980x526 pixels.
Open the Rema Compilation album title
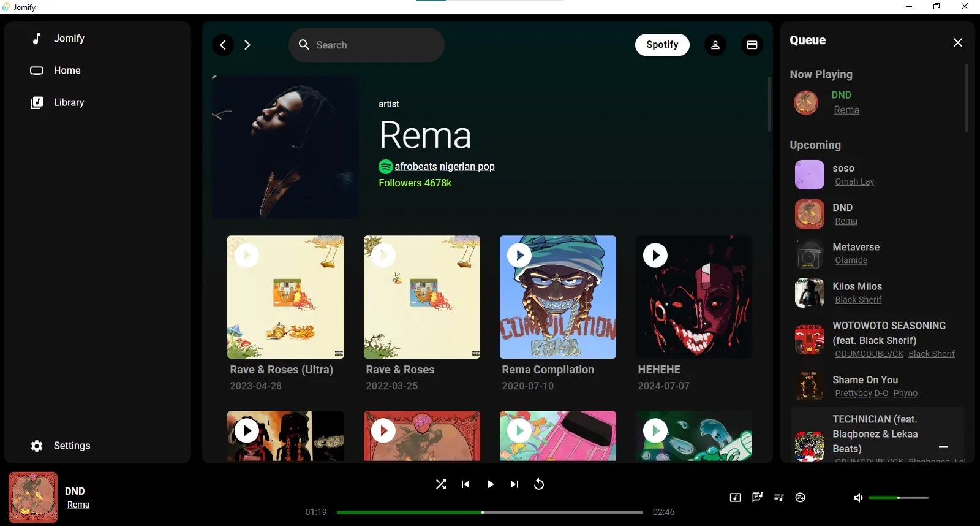tap(548, 370)
